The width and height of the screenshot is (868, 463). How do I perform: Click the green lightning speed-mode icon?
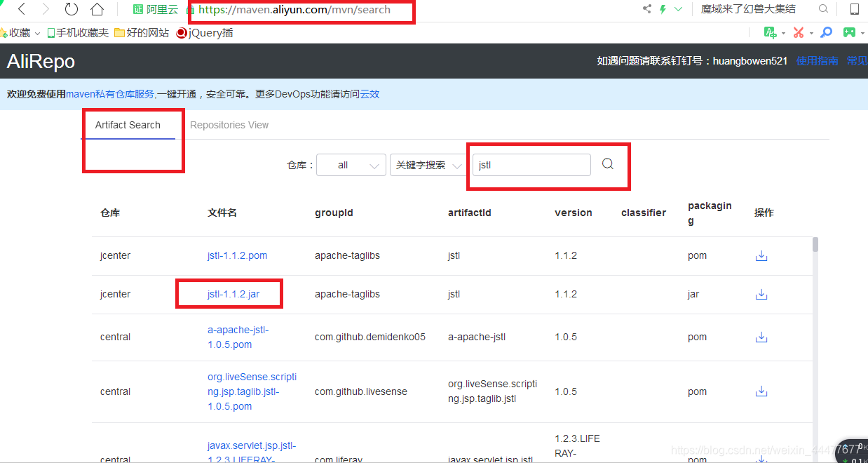[x=663, y=9]
